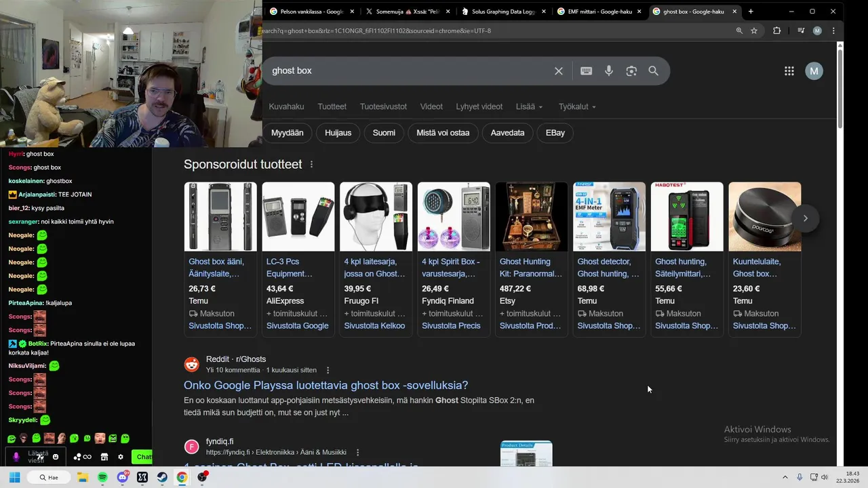Open the Lyhyet videot search category
The width and height of the screenshot is (868, 488).
point(479,106)
